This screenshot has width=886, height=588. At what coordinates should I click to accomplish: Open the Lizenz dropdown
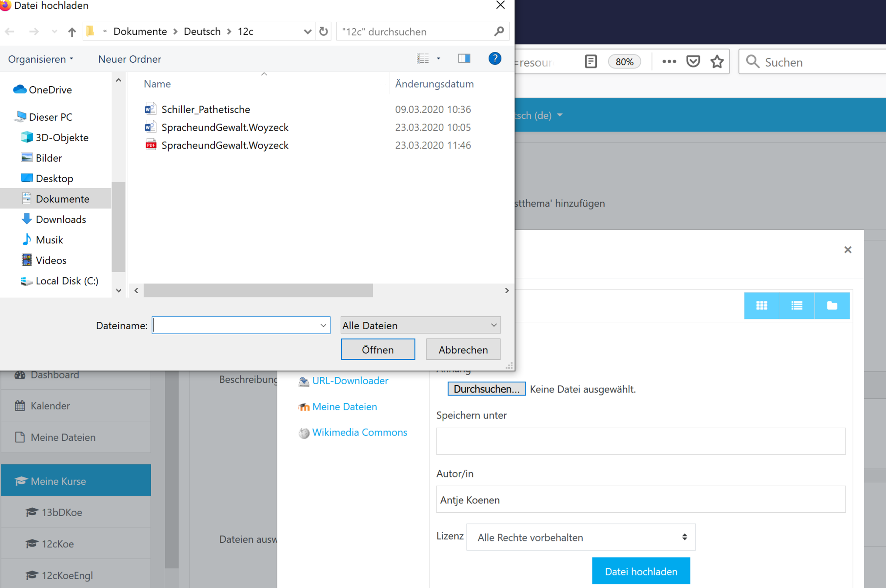pos(581,537)
